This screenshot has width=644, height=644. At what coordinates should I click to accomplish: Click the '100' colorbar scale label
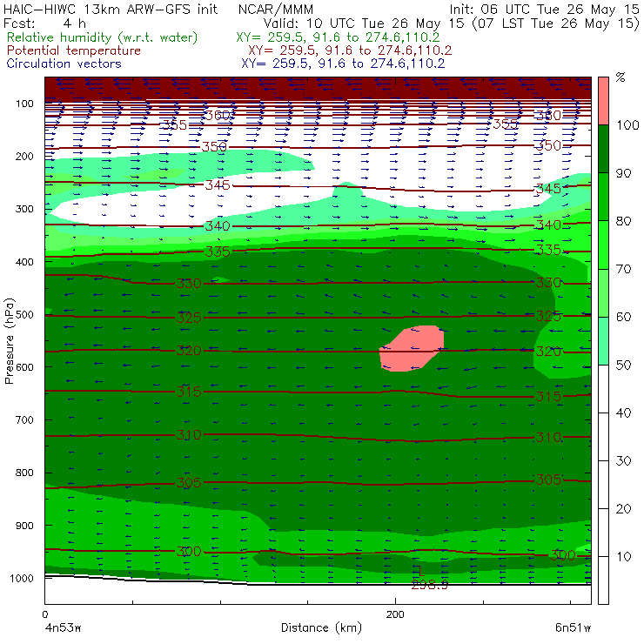tap(627, 124)
